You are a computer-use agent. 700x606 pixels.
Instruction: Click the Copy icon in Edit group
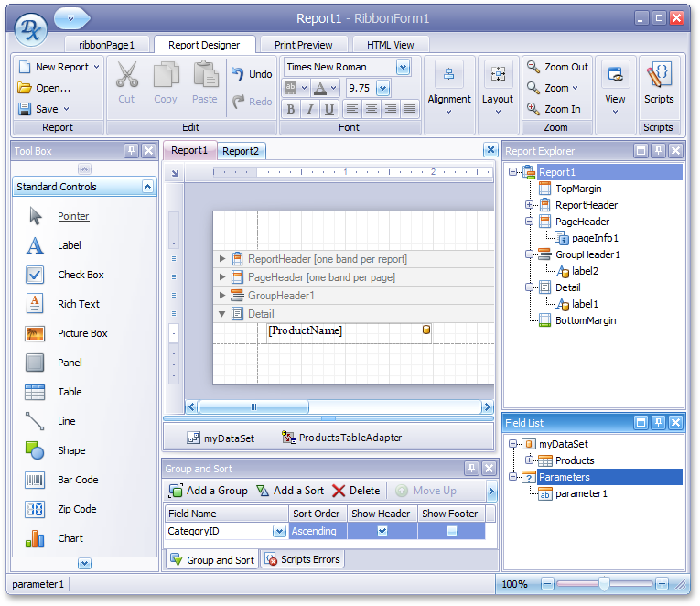pyautogui.click(x=166, y=74)
